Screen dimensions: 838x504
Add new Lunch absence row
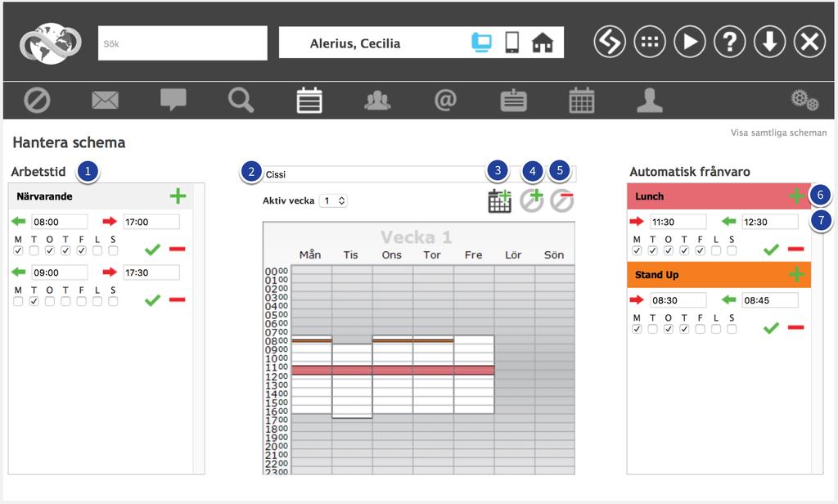(796, 196)
